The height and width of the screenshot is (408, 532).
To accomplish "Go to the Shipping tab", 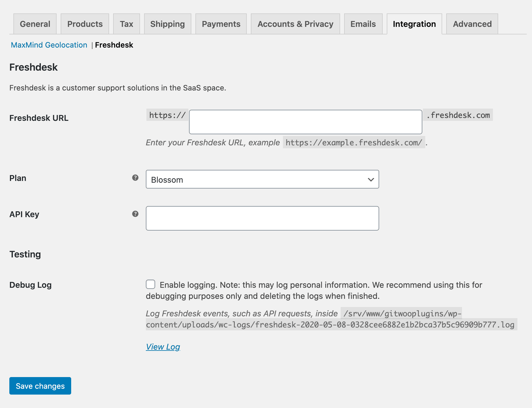I will (x=168, y=24).
